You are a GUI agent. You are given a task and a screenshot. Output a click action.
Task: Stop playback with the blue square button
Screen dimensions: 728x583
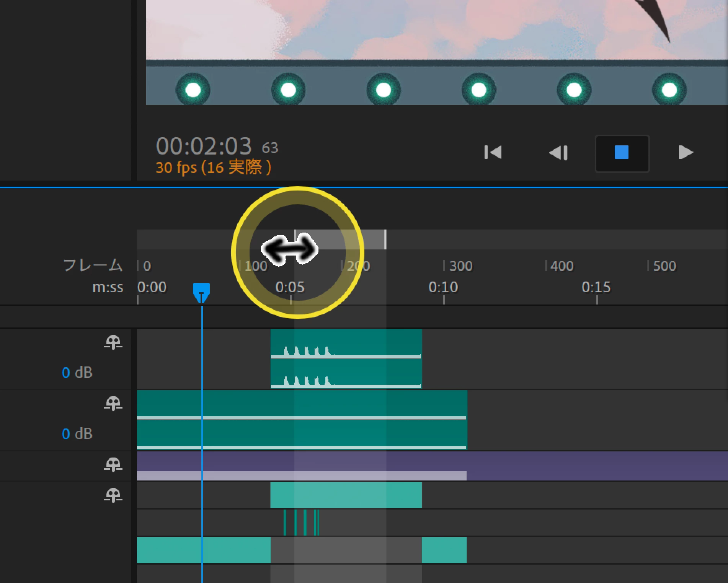(622, 153)
